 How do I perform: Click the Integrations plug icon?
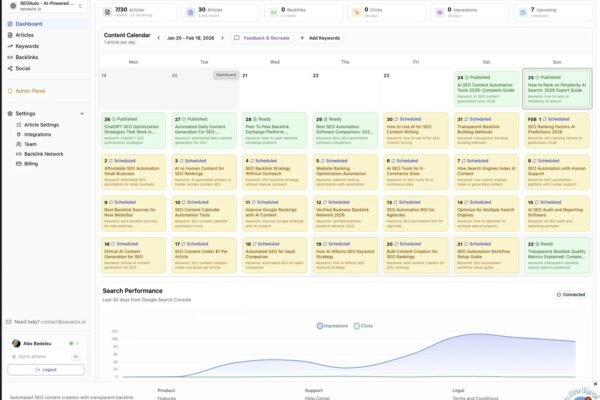(x=19, y=134)
